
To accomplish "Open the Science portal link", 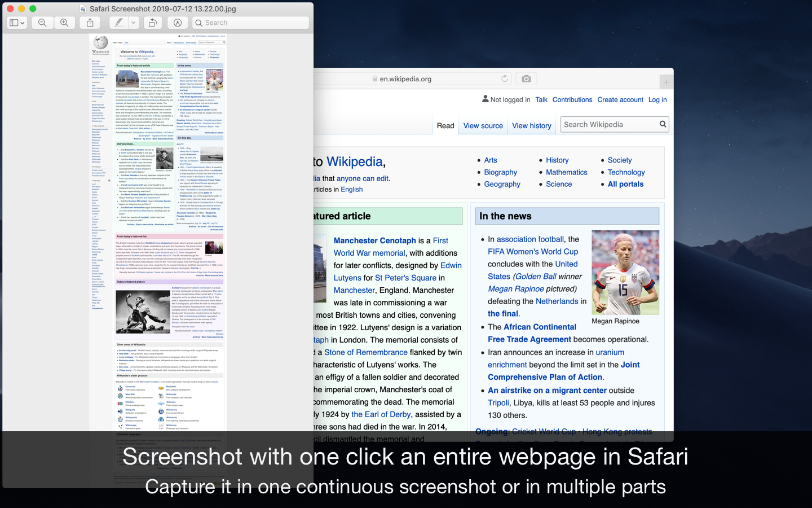I will (559, 184).
